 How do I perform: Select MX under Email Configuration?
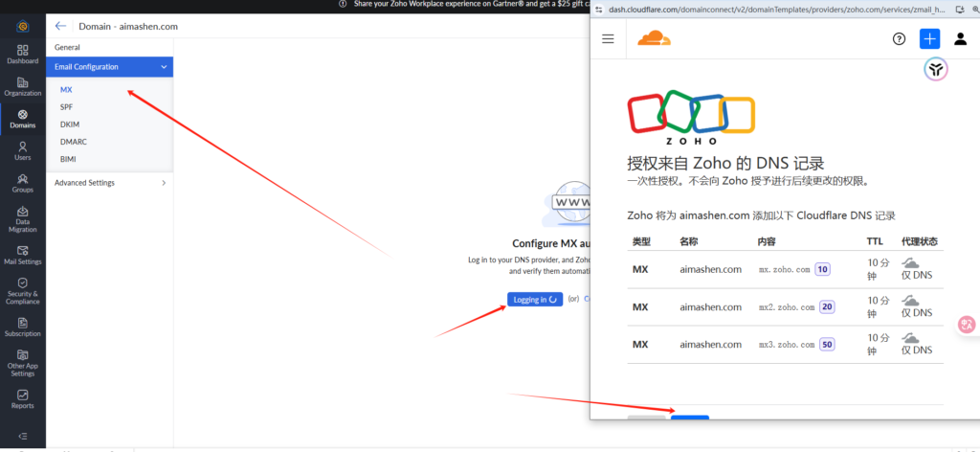click(66, 90)
